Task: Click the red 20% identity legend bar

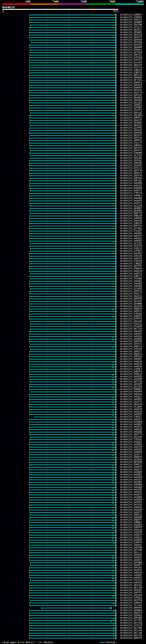Action: pyautogui.click(x=16, y=4)
